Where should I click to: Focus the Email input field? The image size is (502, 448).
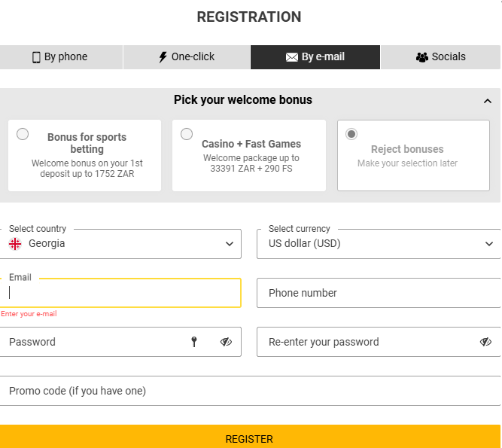120,293
